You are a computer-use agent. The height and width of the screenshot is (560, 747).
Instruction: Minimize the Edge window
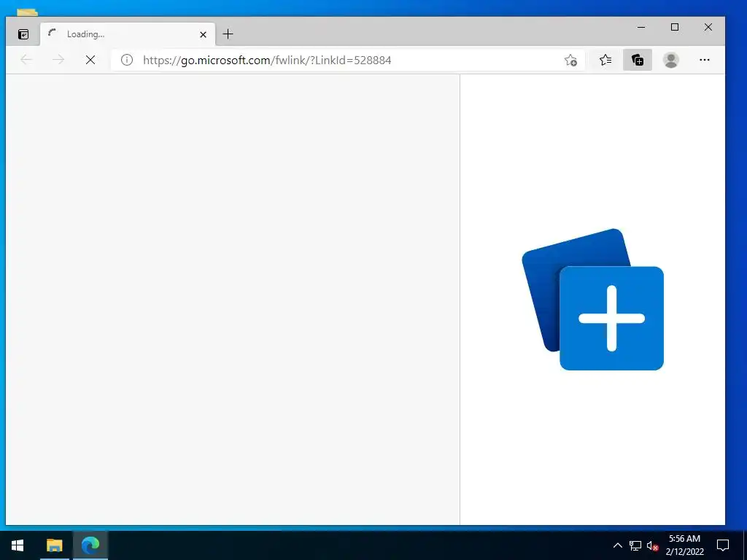click(641, 27)
